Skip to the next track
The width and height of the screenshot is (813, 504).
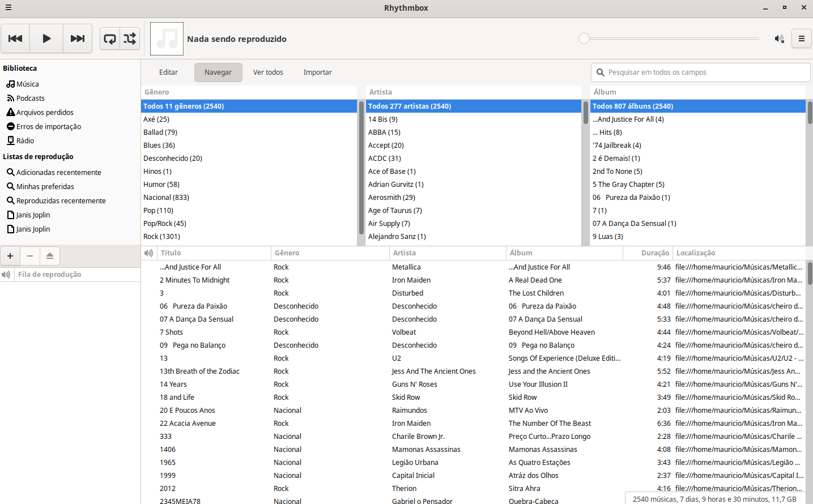(77, 39)
